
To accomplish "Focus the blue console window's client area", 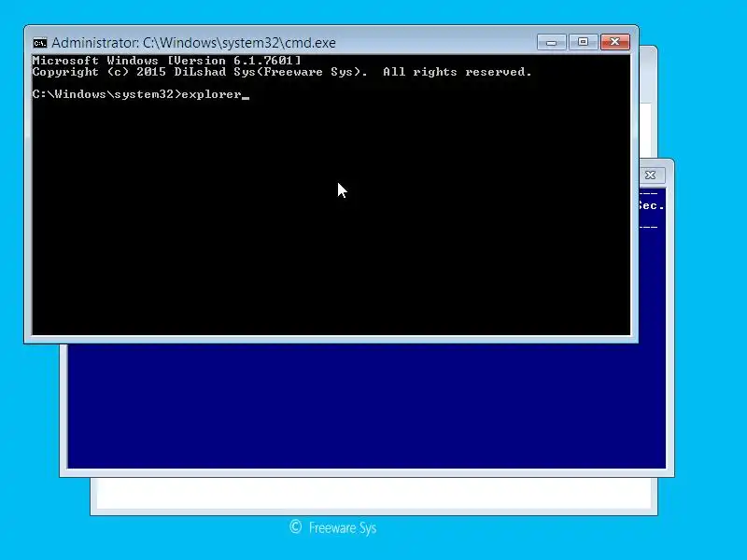I will [367, 406].
